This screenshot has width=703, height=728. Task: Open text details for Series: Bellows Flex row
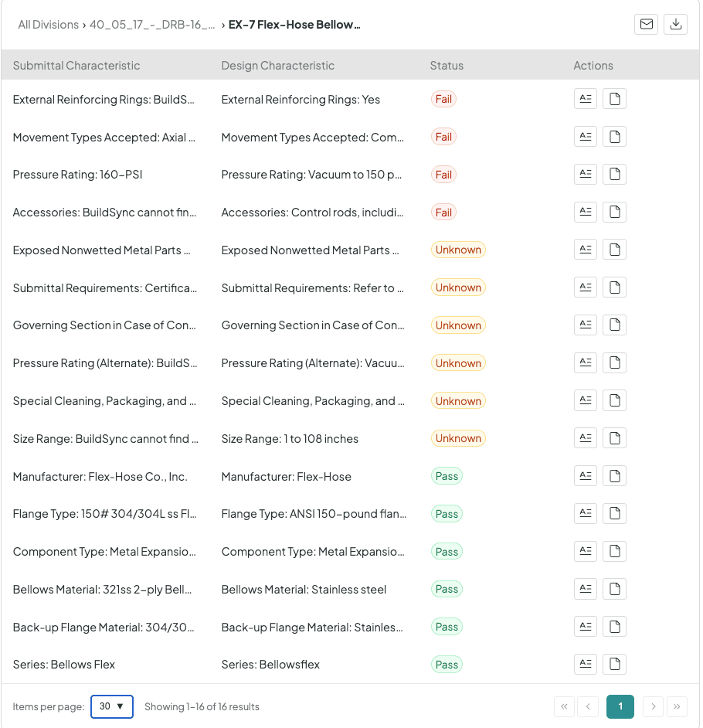(586, 665)
